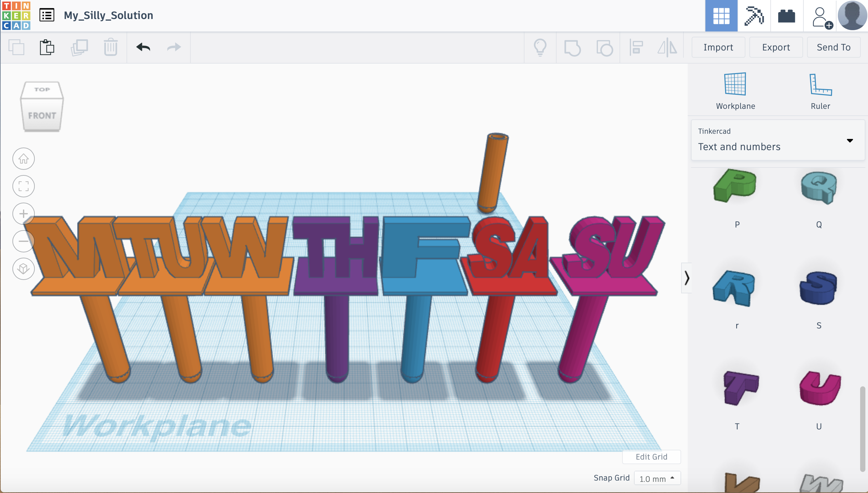
Task: Click the Paste clipboard icon
Action: click(47, 47)
